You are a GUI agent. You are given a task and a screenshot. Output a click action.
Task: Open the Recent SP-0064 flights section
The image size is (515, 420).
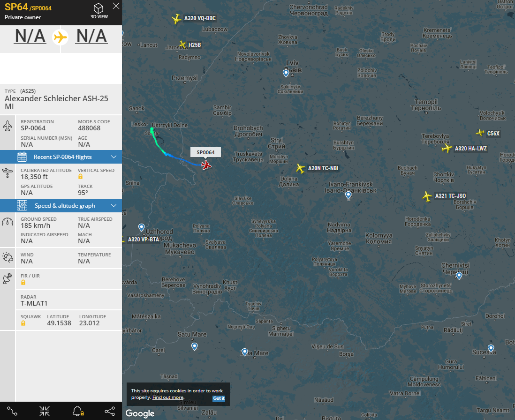point(61,157)
